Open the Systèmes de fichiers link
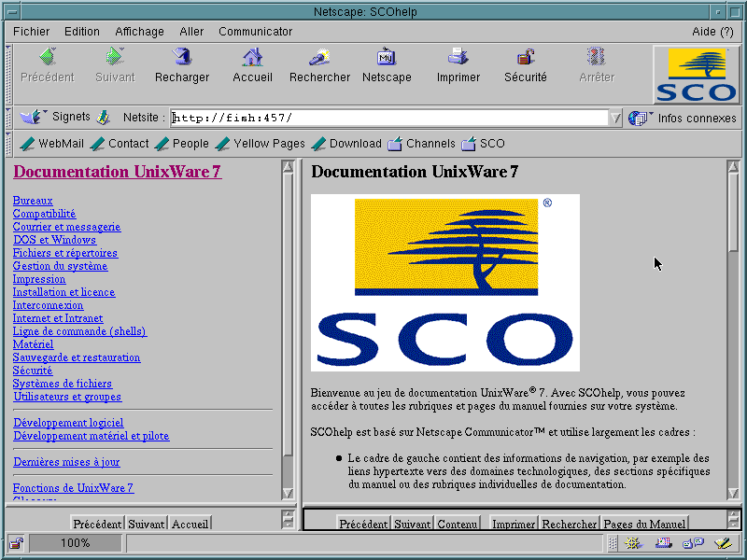This screenshot has height=560, width=747. pos(62,384)
